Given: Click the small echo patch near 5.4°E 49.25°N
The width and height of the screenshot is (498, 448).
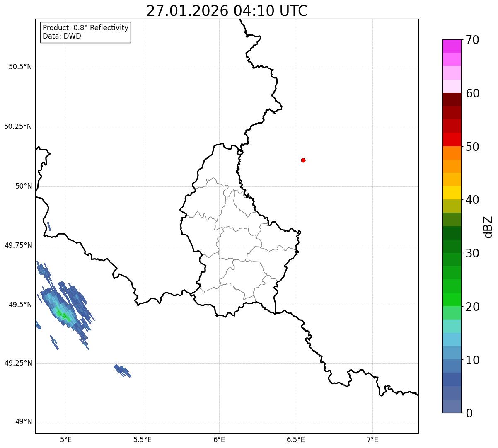Looking at the screenshot, I should point(122,371).
